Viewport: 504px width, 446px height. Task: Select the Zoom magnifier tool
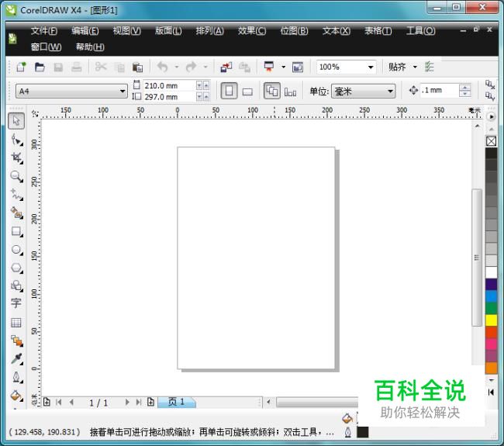(16, 176)
